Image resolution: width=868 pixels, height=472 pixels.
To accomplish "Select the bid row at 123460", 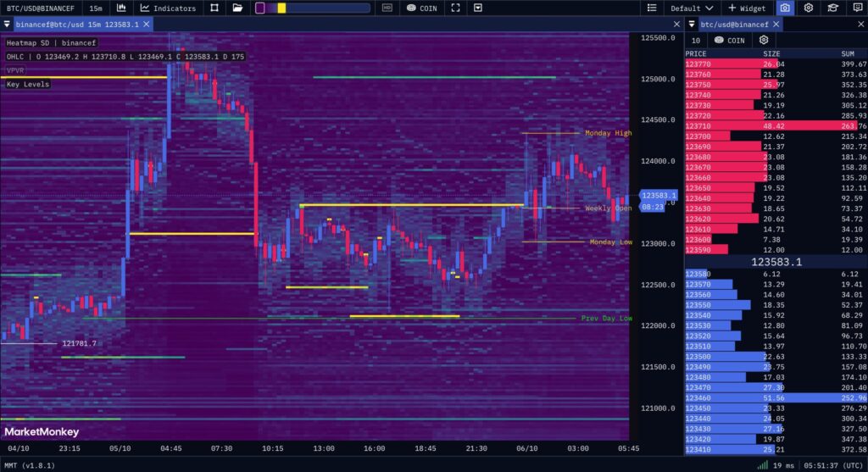I will [x=776, y=397].
